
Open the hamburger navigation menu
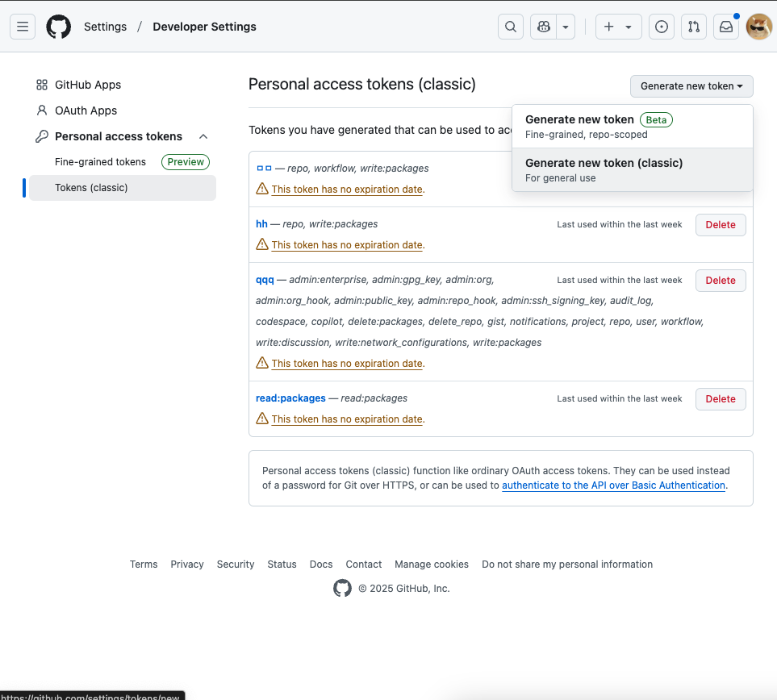point(23,27)
